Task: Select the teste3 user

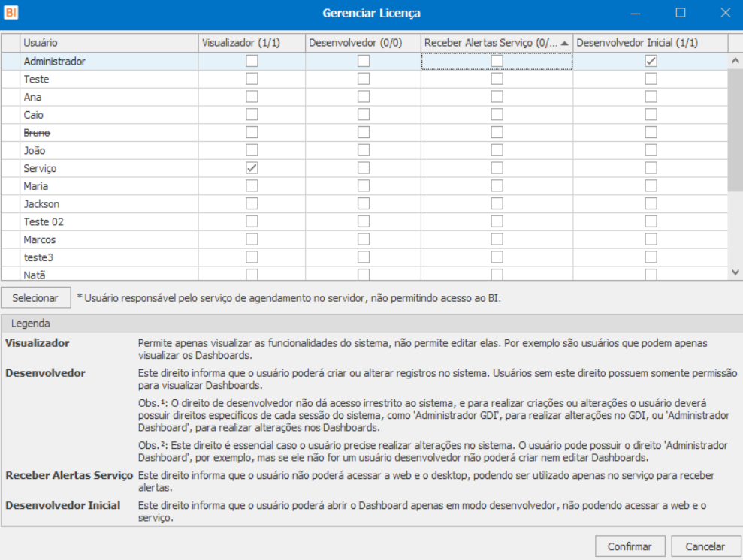Action: coord(39,257)
